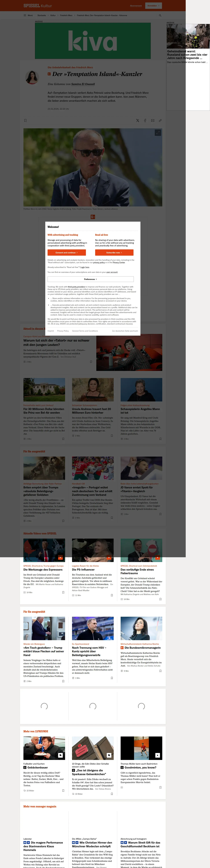Viewport: 210px width, 868px height.
Task: Open the kiva banner advertisement
Action: point(93,41)
